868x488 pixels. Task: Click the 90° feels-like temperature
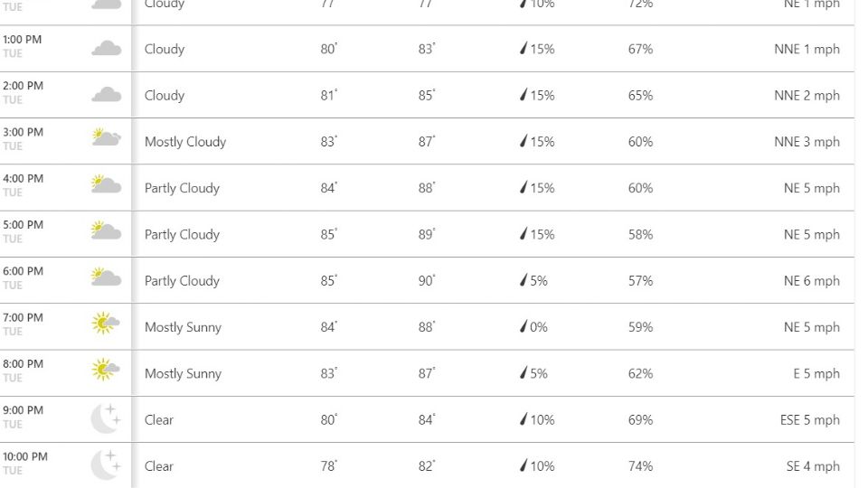coord(426,281)
